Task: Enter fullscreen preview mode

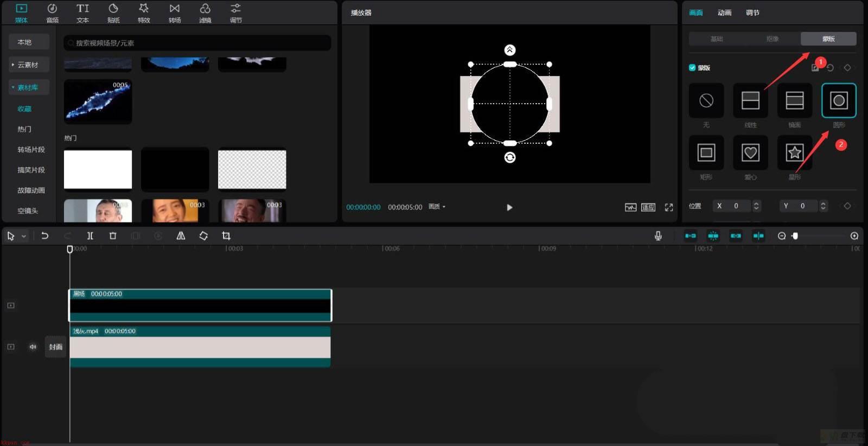Action: (669, 207)
